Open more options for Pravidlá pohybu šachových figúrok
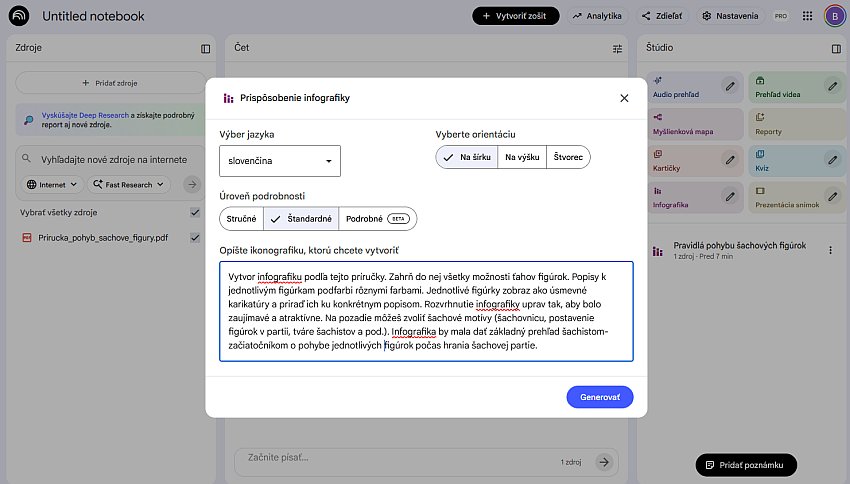The height and width of the screenshot is (484, 850). 831,250
